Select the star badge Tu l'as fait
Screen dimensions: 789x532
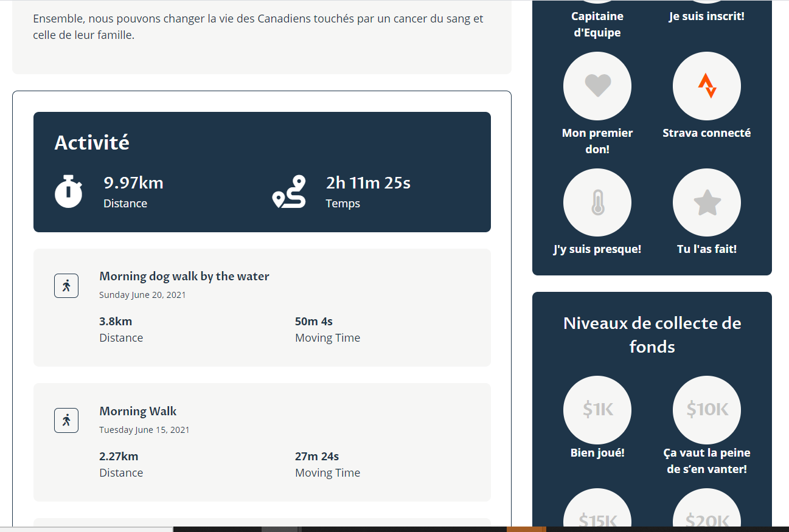[x=707, y=202]
